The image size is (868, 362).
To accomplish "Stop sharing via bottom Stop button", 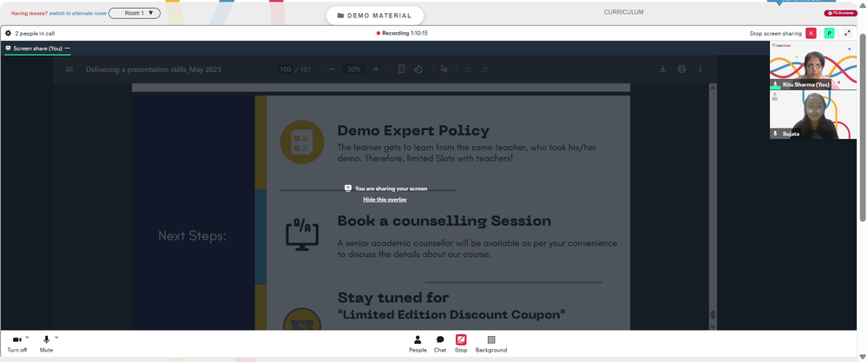I will (461, 344).
